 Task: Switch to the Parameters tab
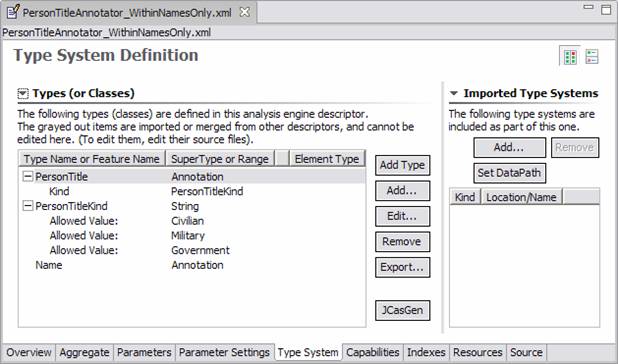144,352
